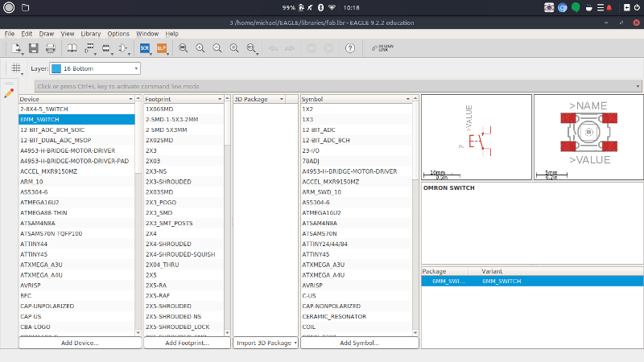Select CBA-LOGO in the Device list
644x362 pixels.
[76, 327]
